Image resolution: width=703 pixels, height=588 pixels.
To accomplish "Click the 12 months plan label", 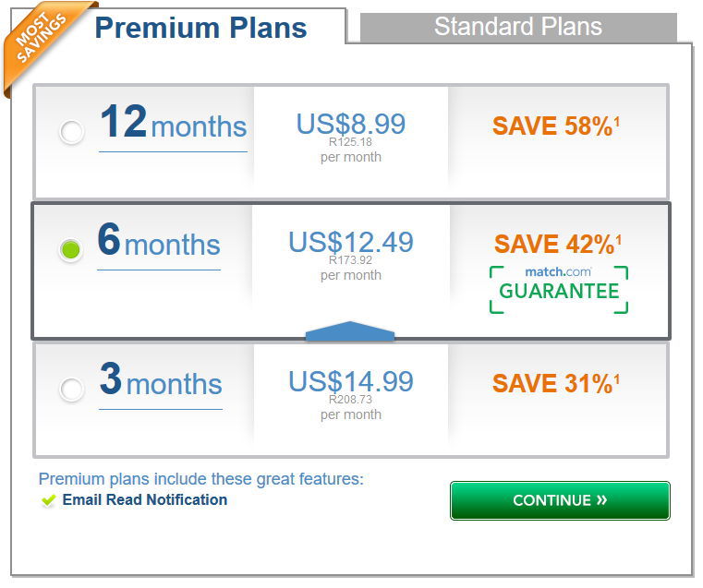I will [x=173, y=122].
